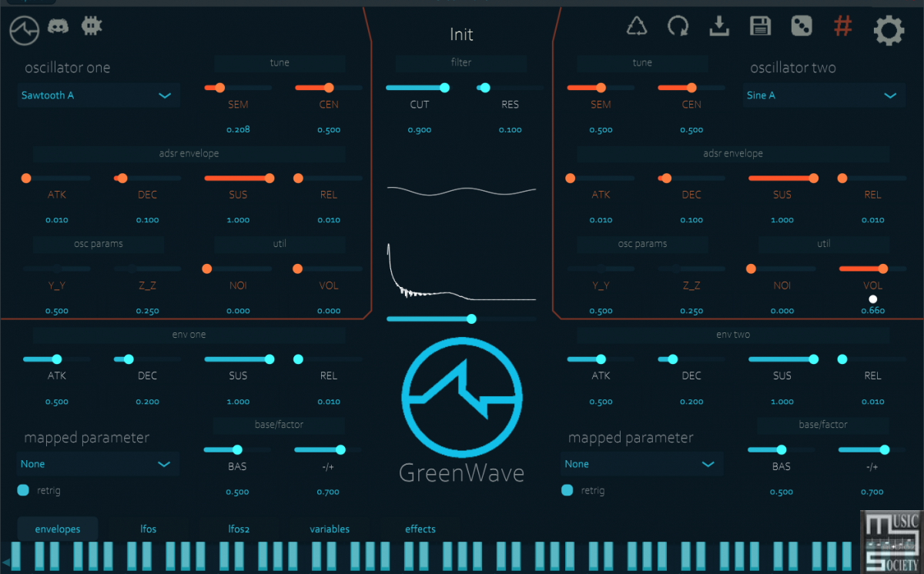Click the envelope curve graph display
This screenshot has width=924, height=574.
461,273
